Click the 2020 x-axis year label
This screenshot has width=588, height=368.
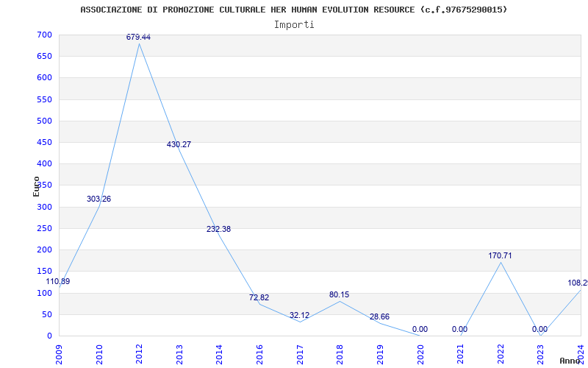(x=420, y=355)
